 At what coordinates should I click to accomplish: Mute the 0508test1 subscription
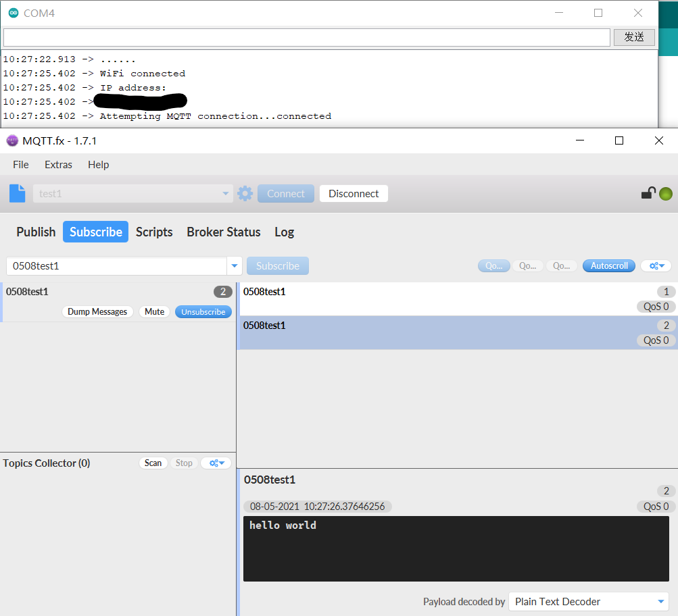coord(154,311)
